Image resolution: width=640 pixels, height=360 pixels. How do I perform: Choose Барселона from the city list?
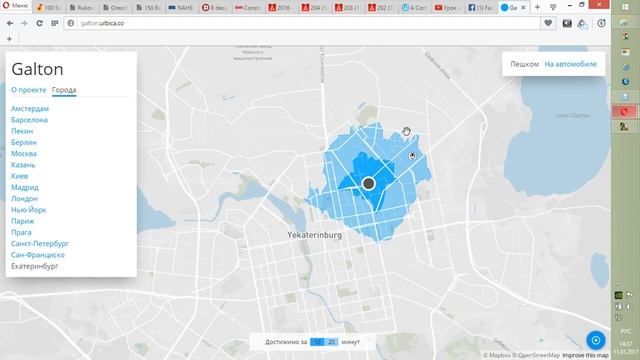click(x=29, y=120)
